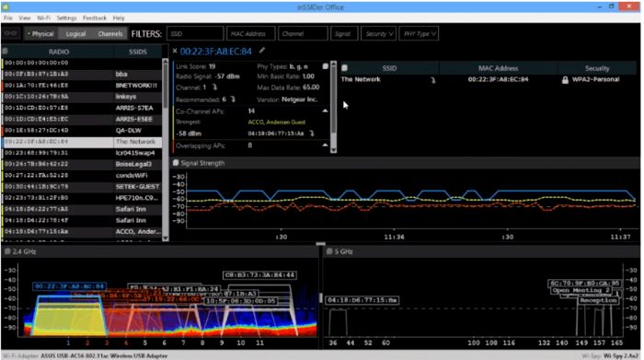Click the SSID filter input field

pos(195,34)
